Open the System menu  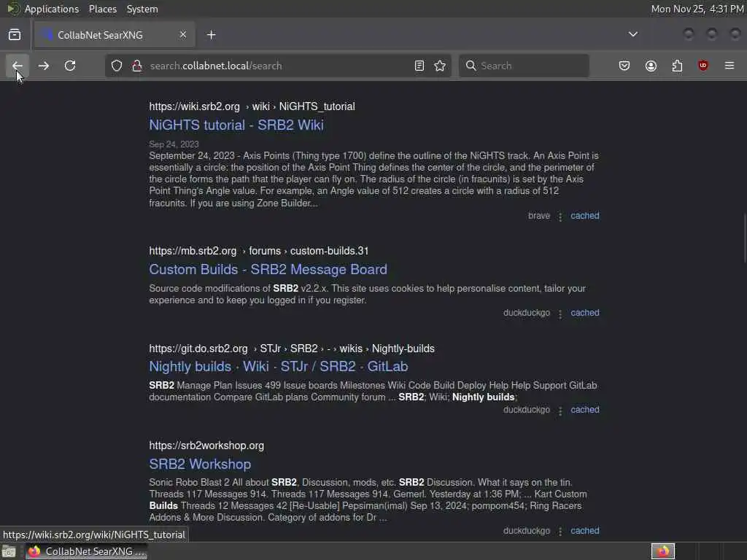pos(142,9)
